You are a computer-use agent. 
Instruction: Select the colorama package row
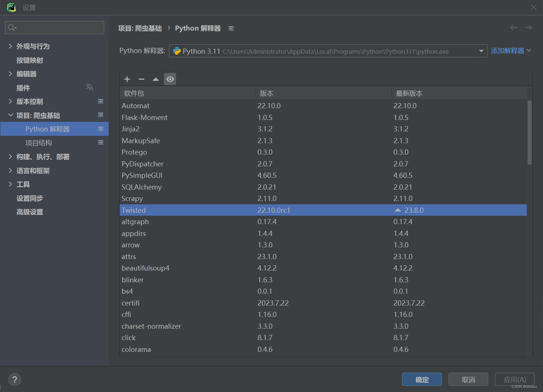click(x=323, y=349)
